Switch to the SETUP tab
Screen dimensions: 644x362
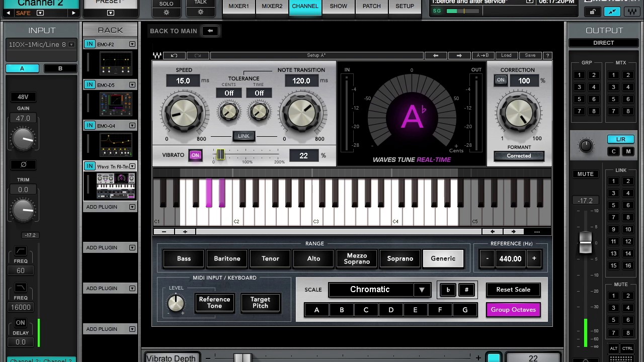tap(405, 6)
